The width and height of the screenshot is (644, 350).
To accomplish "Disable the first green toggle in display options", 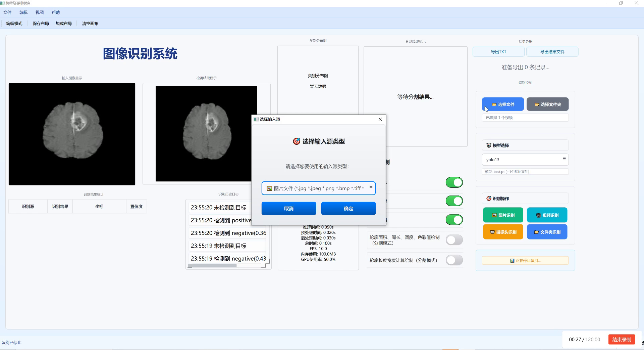I will [454, 182].
